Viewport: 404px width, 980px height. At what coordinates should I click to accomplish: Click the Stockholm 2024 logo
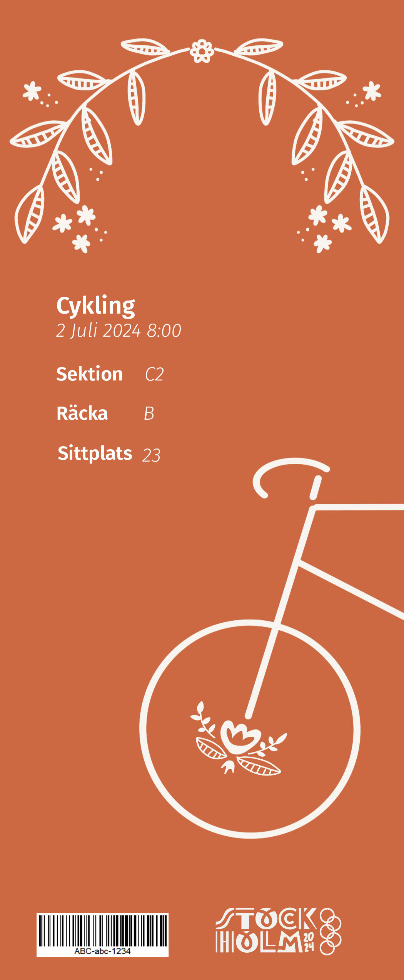click(x=278, y=931)
